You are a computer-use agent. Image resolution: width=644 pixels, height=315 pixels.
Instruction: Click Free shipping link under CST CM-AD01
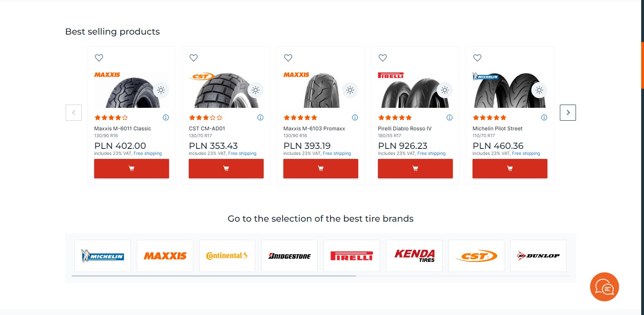coord(242,153)
